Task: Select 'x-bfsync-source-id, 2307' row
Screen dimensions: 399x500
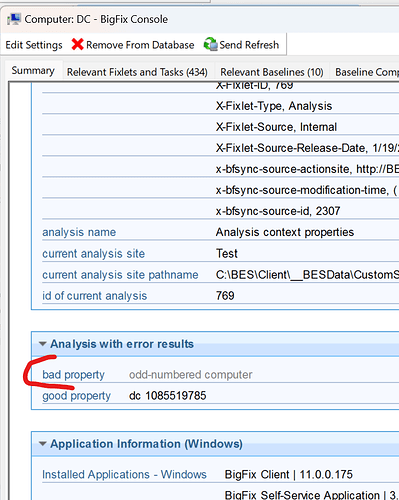Action: click(278, 211)
